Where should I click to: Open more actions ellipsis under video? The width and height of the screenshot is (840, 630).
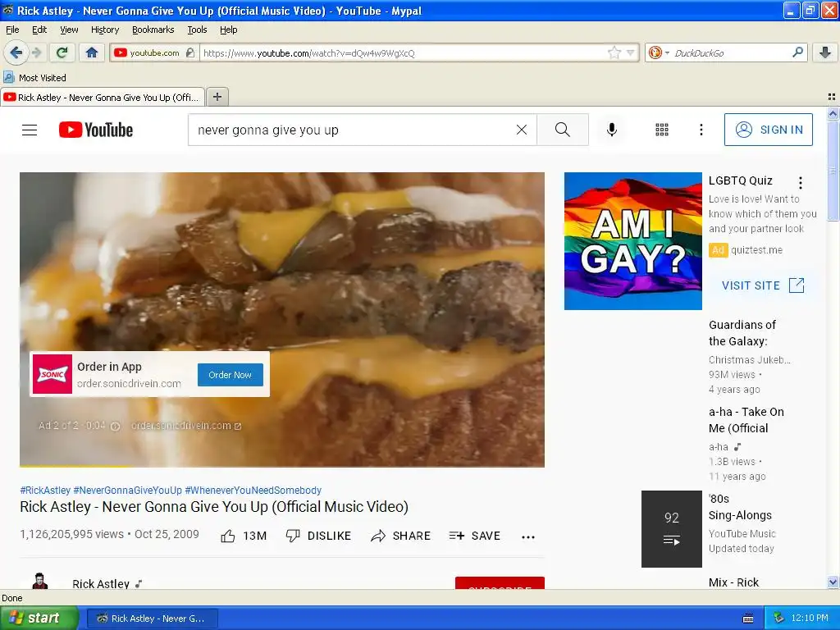click(x=527, y=536)
